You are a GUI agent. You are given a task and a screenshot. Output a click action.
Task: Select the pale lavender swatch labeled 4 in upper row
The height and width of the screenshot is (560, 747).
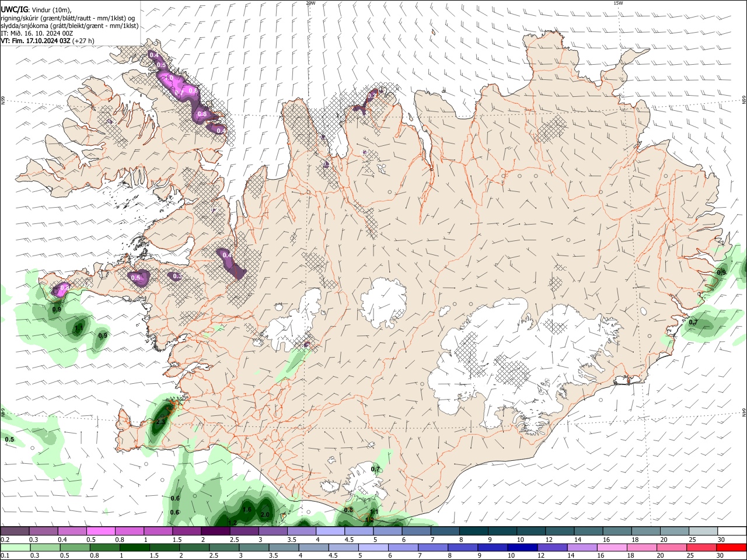(x=330, y=531)
